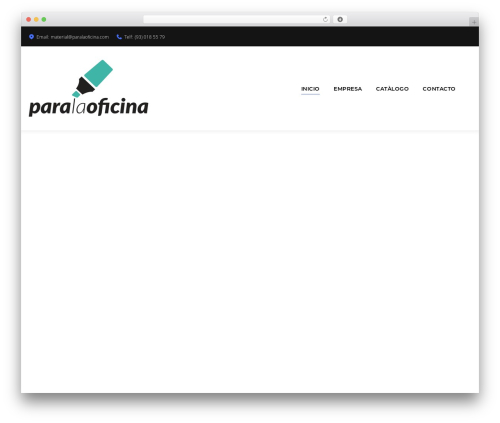Click the paralaoficina logo
This screenshot has height=423, width=500.
click(x=89, y=88)
